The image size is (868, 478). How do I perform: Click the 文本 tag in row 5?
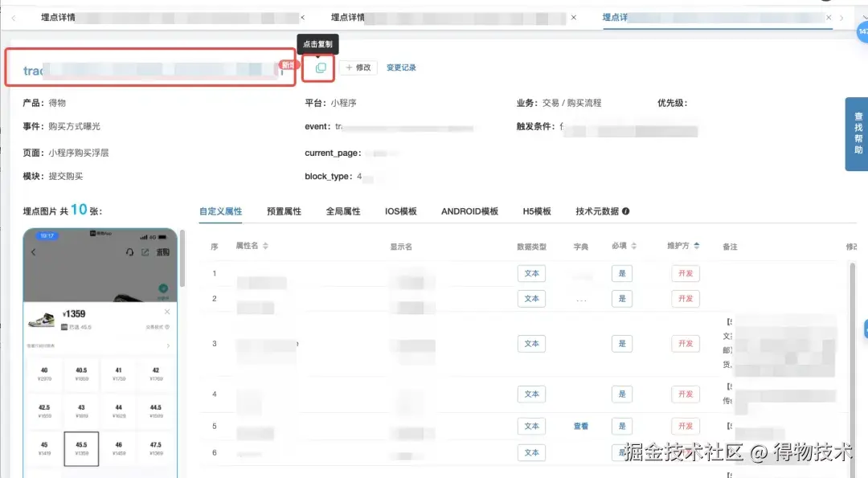click(531, 426)
